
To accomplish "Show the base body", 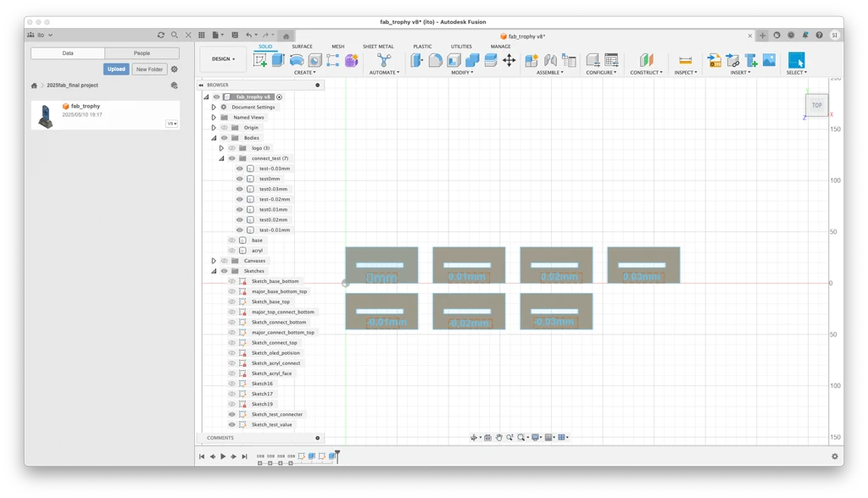I will [x=232, y=241].
